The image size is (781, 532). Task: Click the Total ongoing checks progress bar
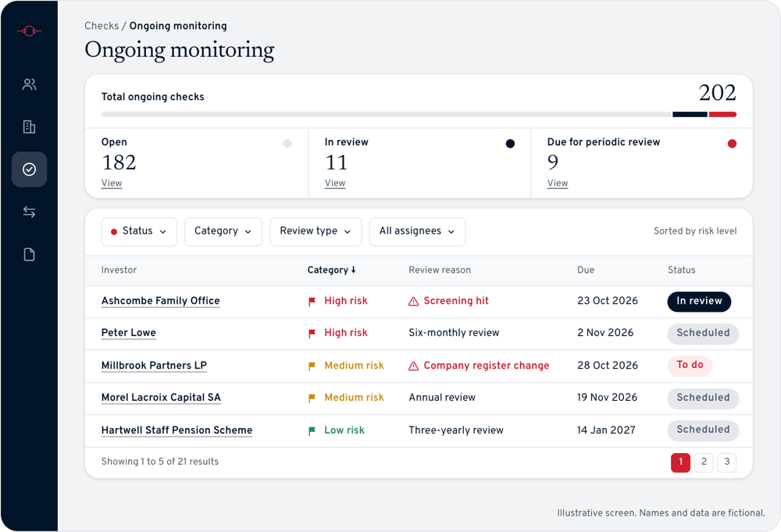point(419,115)
